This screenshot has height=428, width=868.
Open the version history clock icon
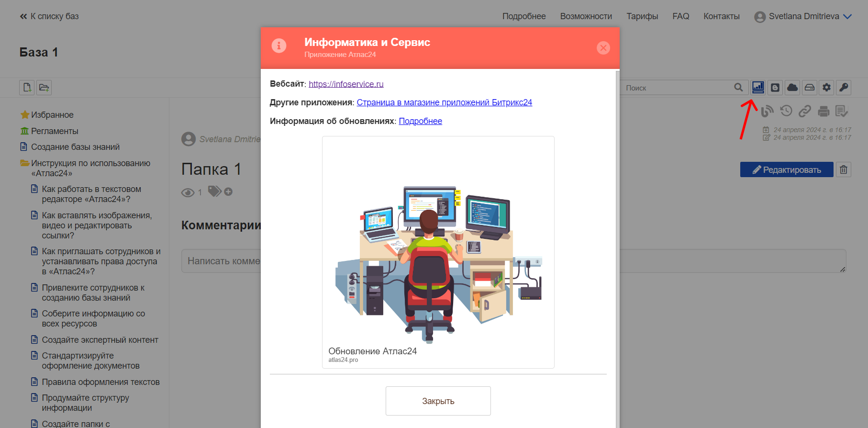click(786, 111)
